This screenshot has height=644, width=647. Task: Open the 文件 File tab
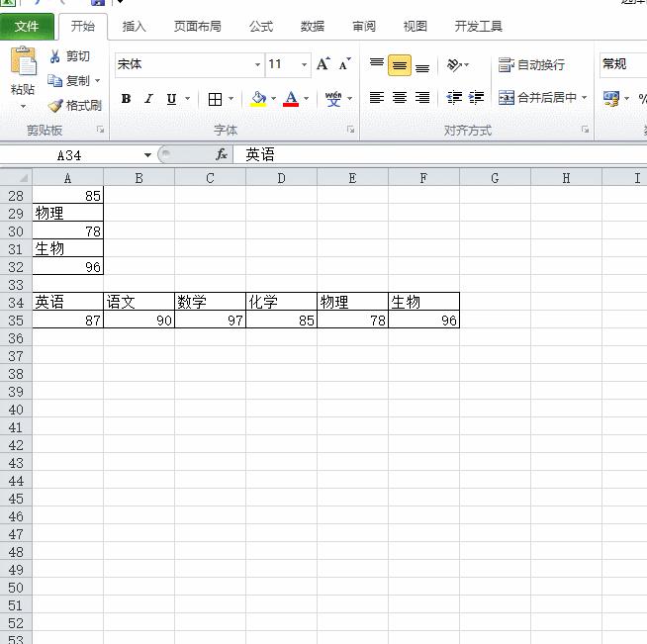(27, 27)
